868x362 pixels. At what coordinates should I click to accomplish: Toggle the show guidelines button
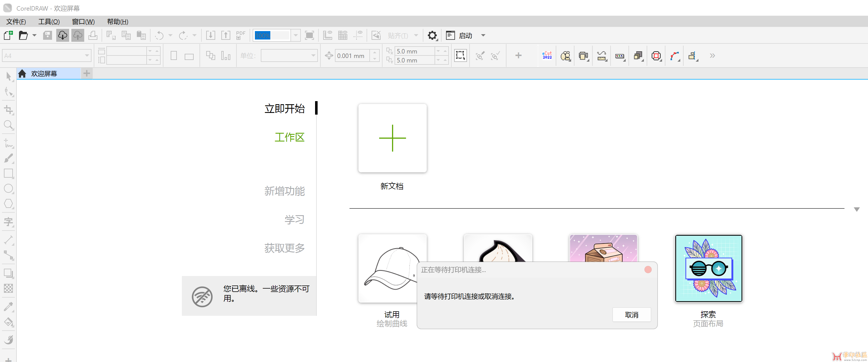coord(358,35)
